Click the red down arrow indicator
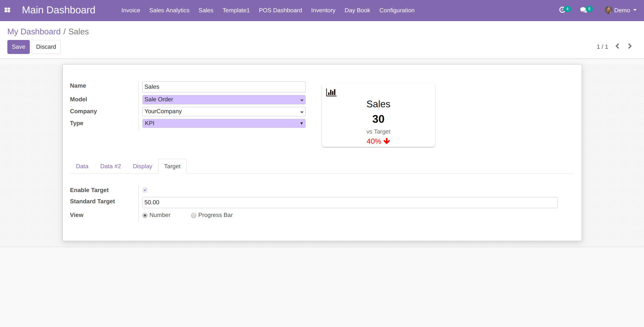This screenshot has height=327, width=644. (387, 141)
